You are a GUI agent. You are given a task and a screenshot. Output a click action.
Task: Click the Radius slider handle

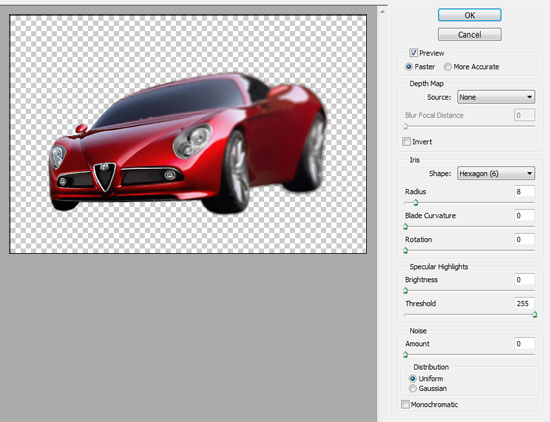pyautogui.click(x=416, y=202)
